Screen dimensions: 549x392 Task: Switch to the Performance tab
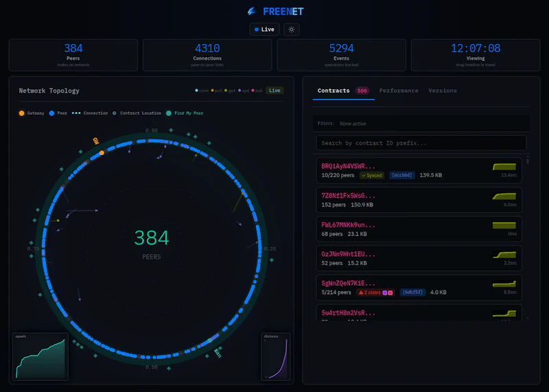[399, 91]
